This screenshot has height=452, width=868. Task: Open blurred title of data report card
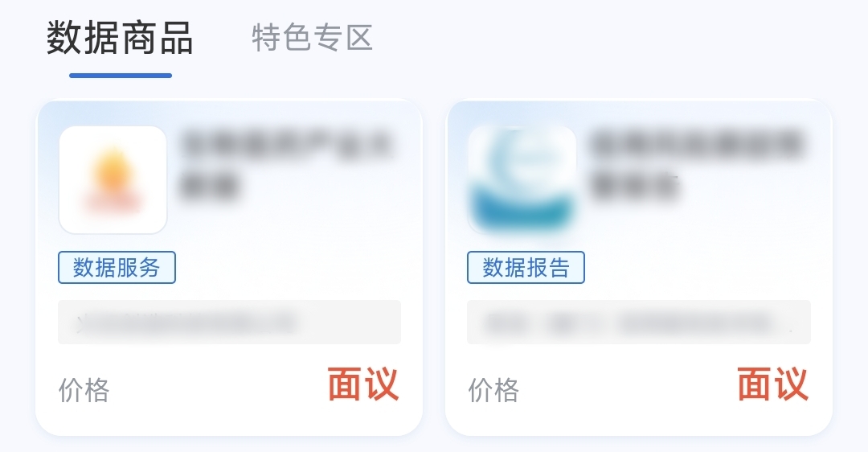pos(696,165)
